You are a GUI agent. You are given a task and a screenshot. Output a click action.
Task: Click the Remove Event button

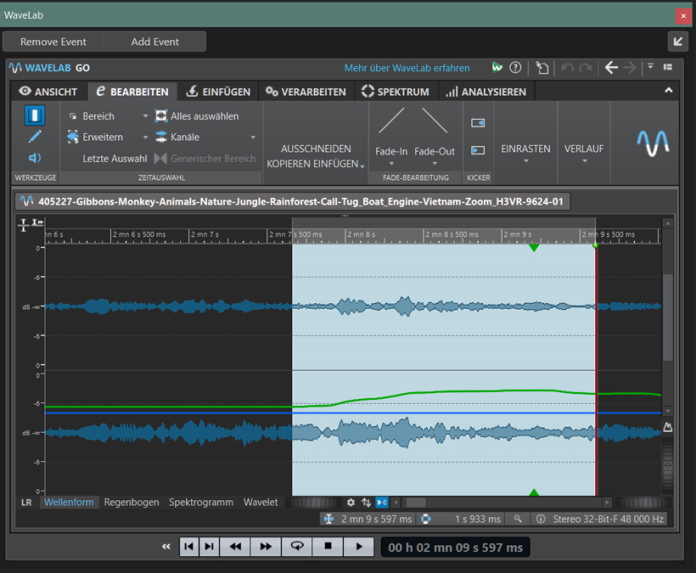point(53,42)
